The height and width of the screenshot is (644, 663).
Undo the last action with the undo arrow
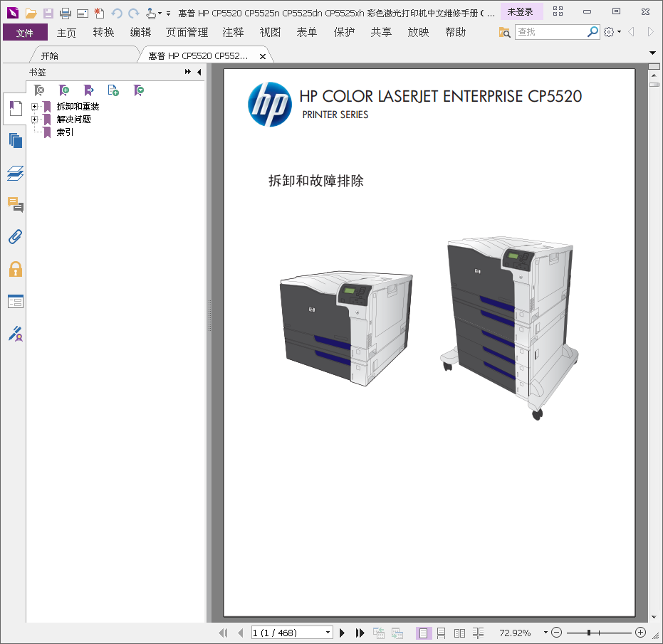point(117,13)
